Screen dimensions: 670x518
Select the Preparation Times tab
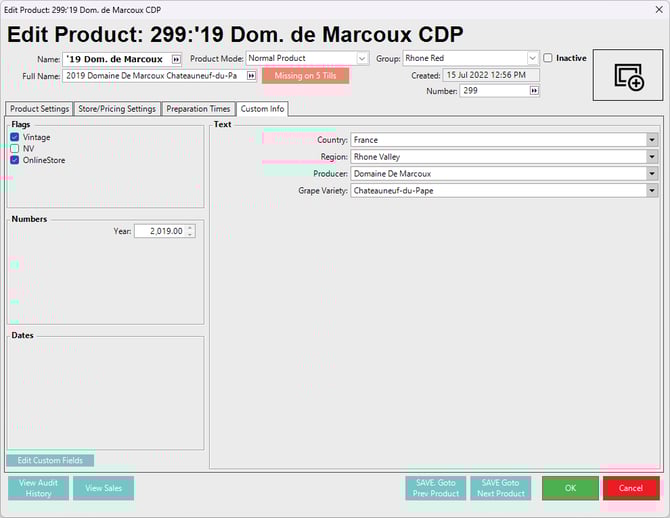click(198, 109)
